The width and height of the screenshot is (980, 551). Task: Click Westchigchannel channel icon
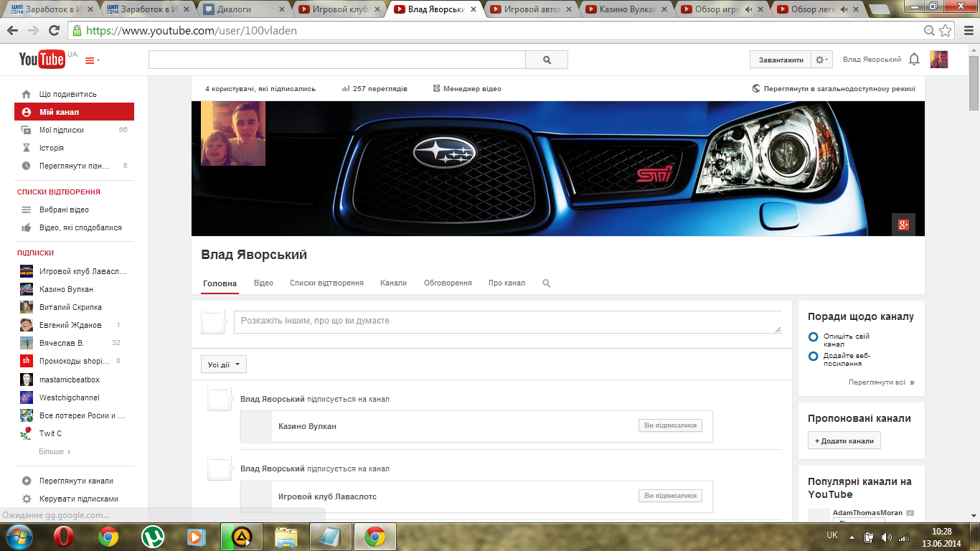26,397
